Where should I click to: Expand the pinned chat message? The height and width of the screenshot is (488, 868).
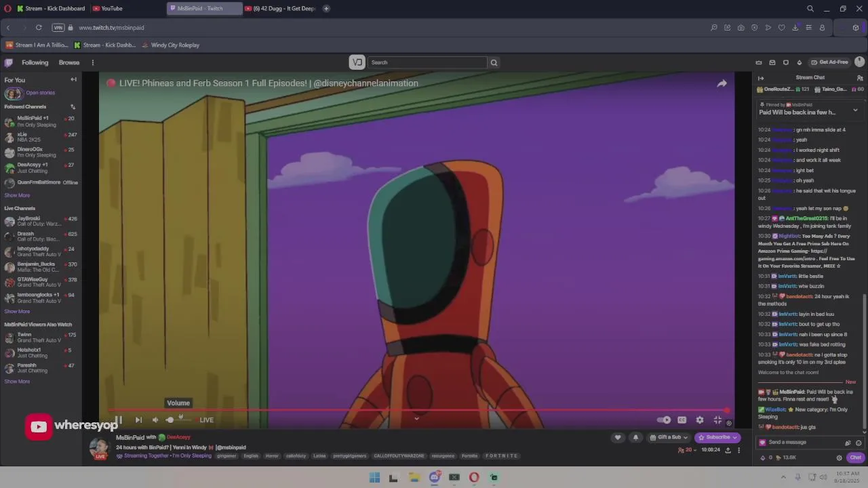855,110
